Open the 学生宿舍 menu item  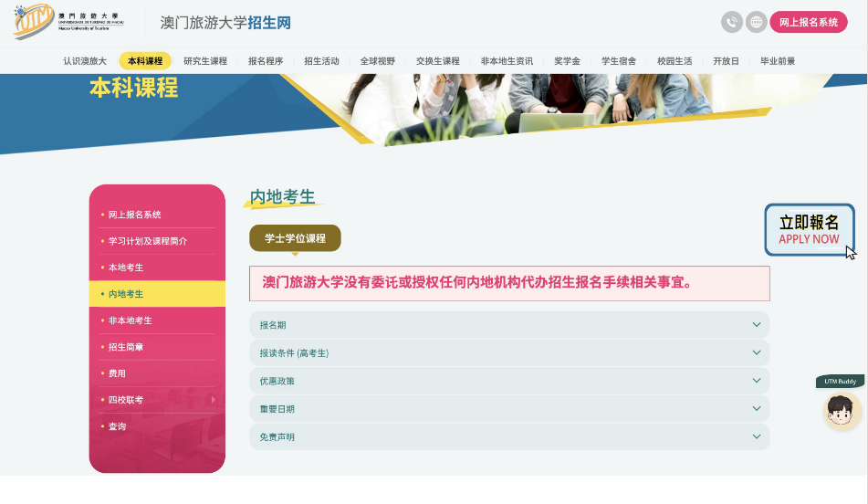tap(619, 61)
